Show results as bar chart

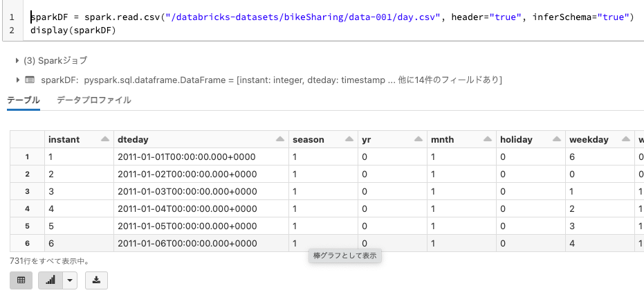click(50, 280)
